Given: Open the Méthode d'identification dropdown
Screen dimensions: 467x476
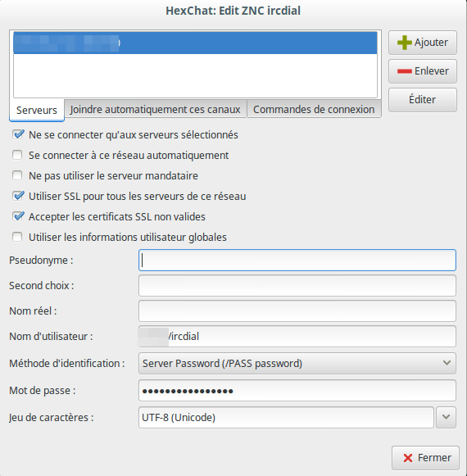Looking at the screenshot, I should click(297, 364).
